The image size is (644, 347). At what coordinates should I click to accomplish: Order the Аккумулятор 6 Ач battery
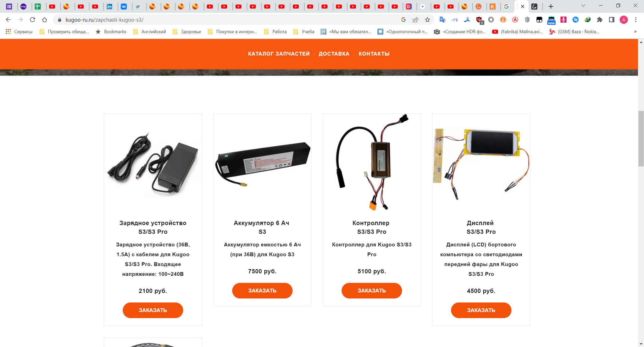pos(262,291)
